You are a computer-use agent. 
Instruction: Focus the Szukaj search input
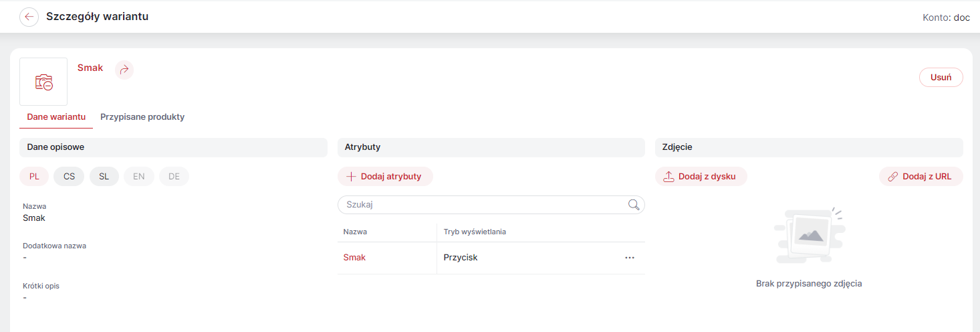pyautogui.click(x=491, y=205)
